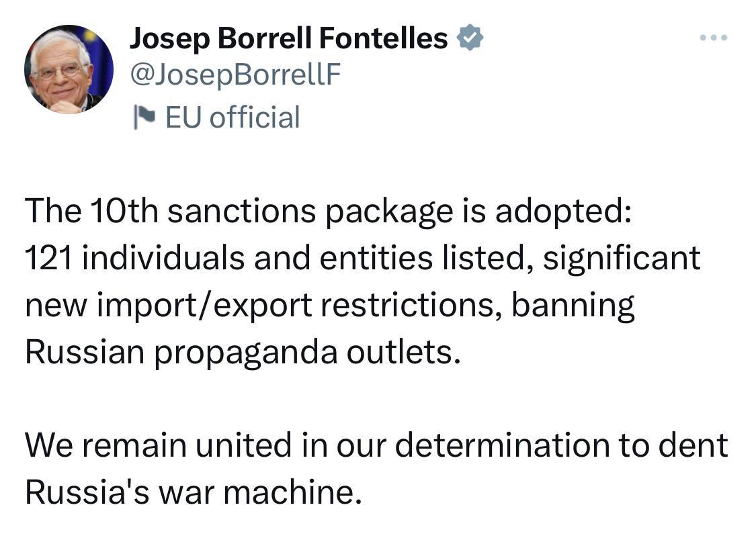
Task: Click the "Russian propaganda outlets." line
Action: (x=243, y=352)
